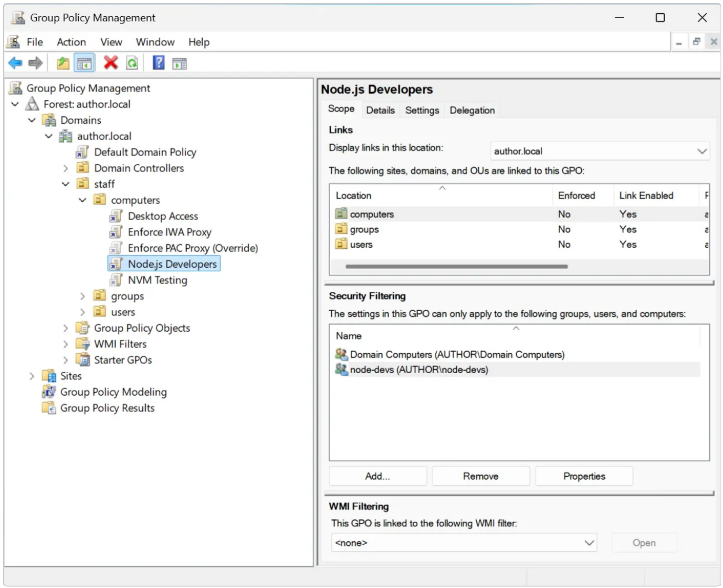Click the NVM Testing GPO icon

[116, 280]
